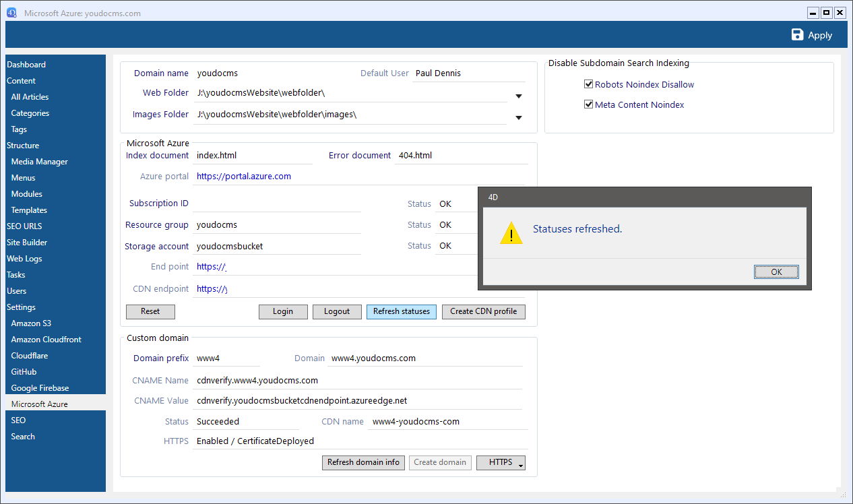853x504 pixels.
Task: Open Media Manager
Action: [x=40, y=162]
